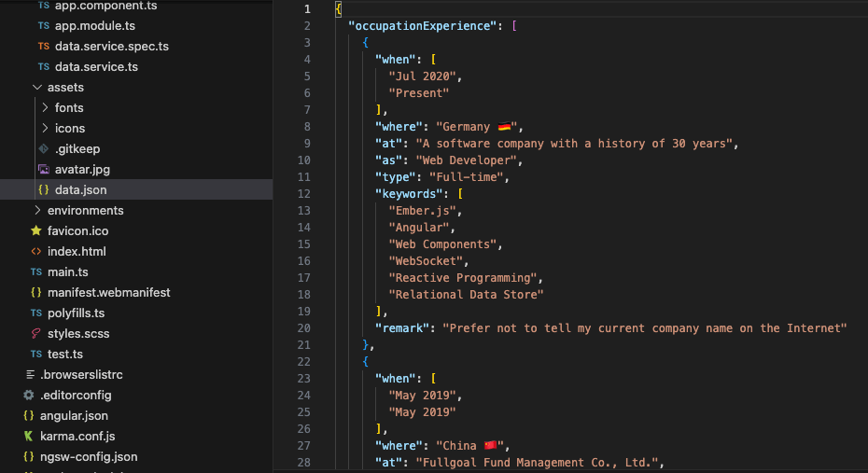The width and height of the screenshot is (868, 473).
Task: Click the TS icon next to data.service.spec.ts
Action: tap(44, 47)
